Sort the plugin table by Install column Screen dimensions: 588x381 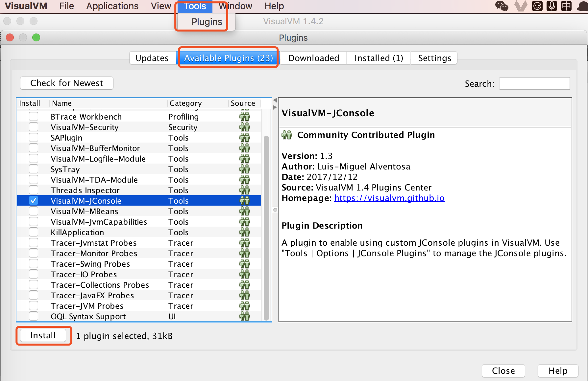33,103
